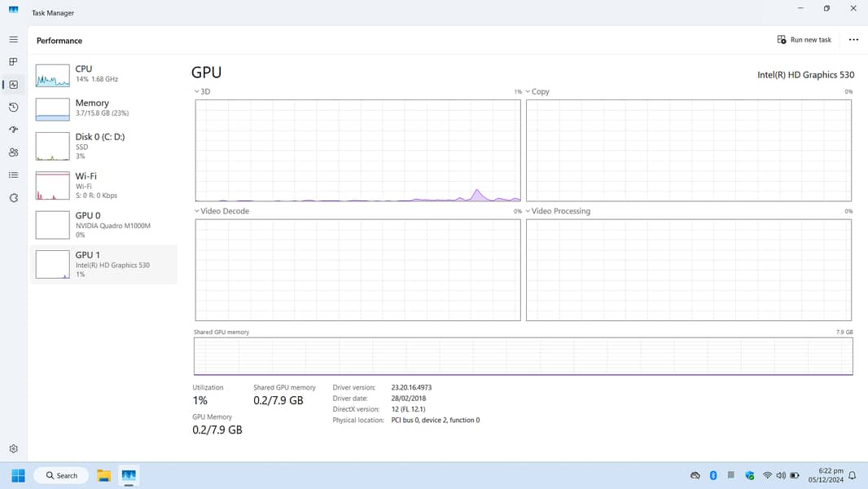Open the Details page icon
The width and height of the screenshot is (868, 489).
coord(13,175)
